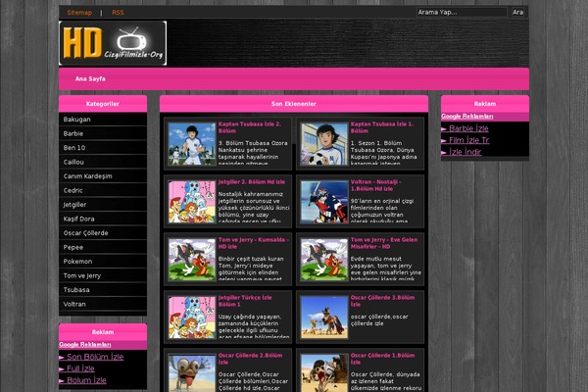Go to Ana Sayfa in navigation bar
The height and width of the screenshot is (392, 588).
click(90, 78)
